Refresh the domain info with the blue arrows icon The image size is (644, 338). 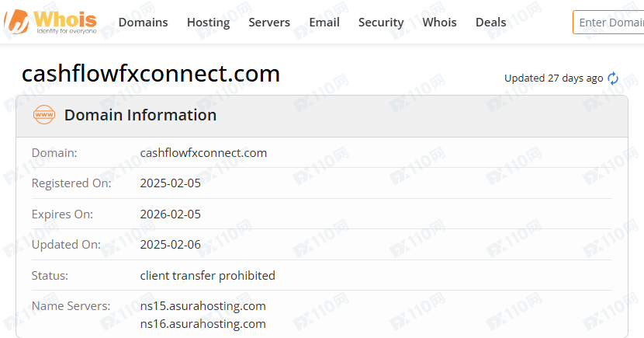[613, 78]
